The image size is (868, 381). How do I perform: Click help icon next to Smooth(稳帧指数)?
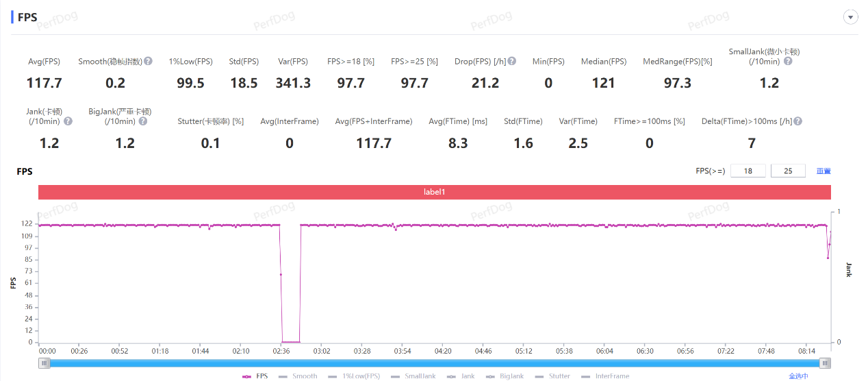pyautogui.click(x=148, y=62)
